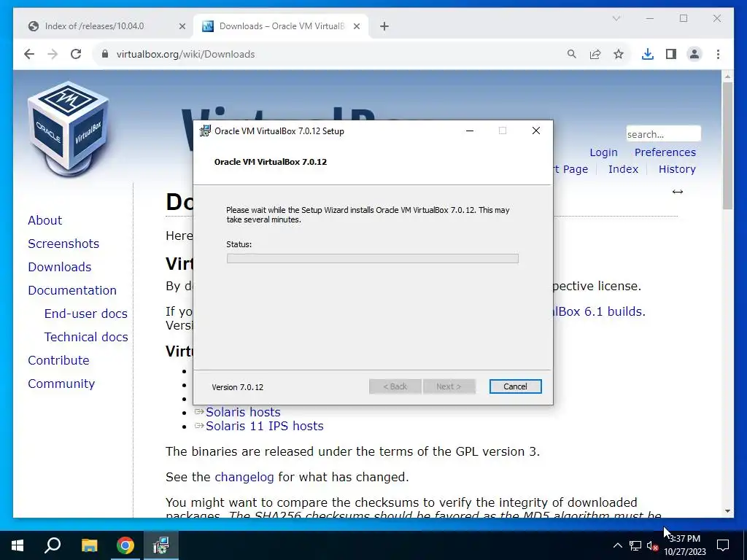The width and height of the screenshot is (747, 560).
Task: Open the changelog link
Action: coord(244,477)
